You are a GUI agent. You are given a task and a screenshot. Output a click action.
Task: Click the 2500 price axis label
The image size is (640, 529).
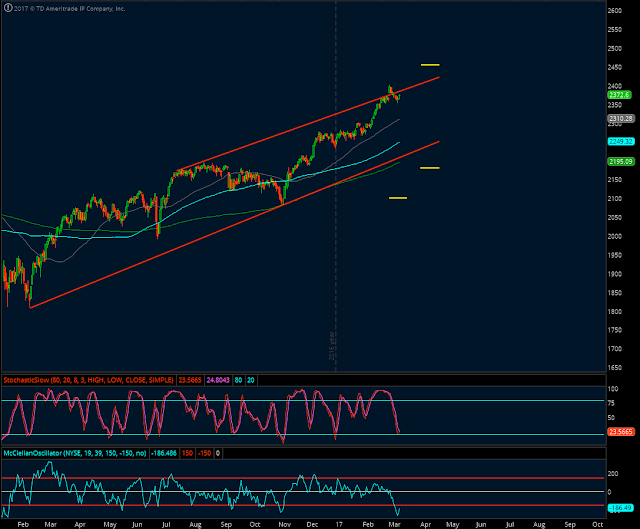[615, 48]
